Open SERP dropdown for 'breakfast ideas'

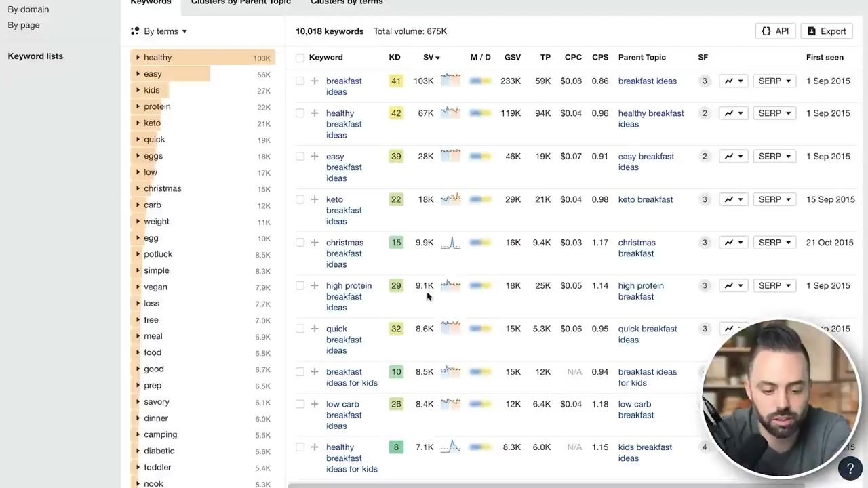pyautogui.click(x=774, y=81)
